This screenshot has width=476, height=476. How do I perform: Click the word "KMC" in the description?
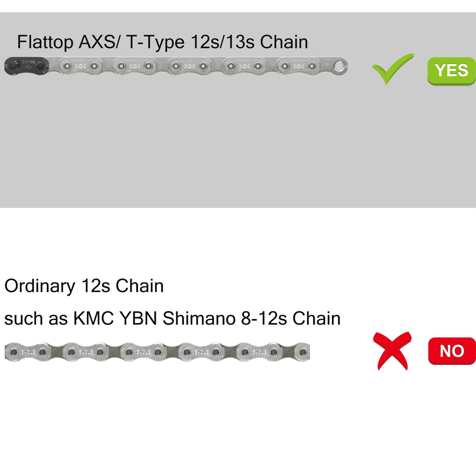pos(93,318)
